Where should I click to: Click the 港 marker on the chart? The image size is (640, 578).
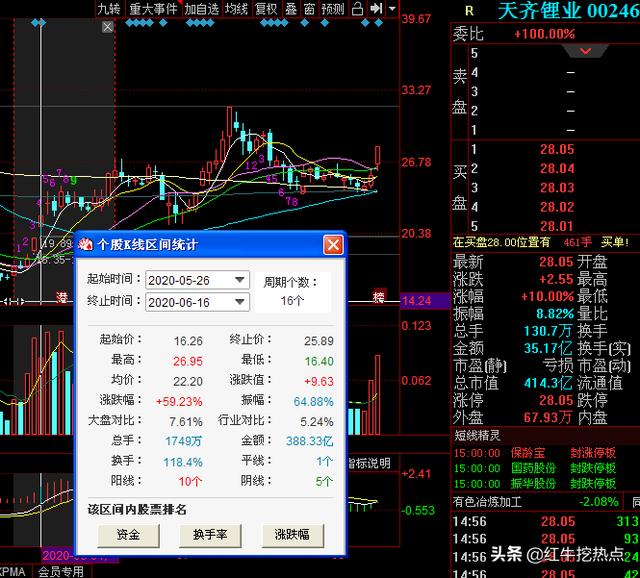pos(62,297)
